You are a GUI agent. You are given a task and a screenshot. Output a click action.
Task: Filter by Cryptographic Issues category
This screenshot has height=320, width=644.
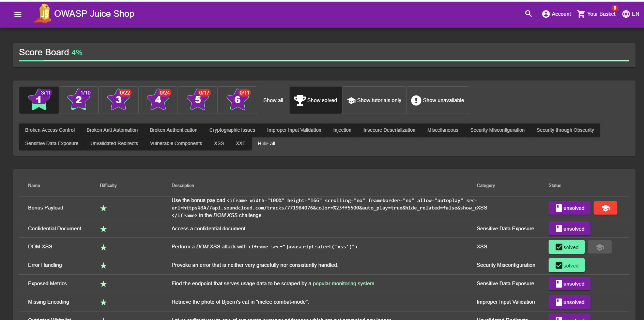tap(232, 130)
